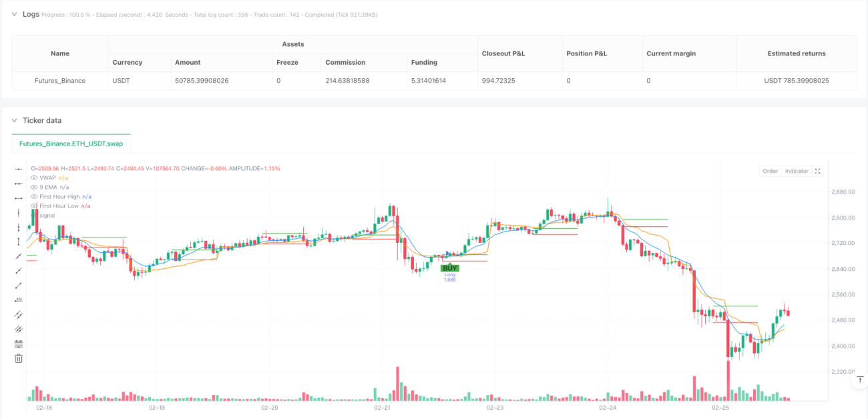Select the vertical straight line tool with two end dots
This screenshot has width=868, height=419.
(x=19, y=242)
